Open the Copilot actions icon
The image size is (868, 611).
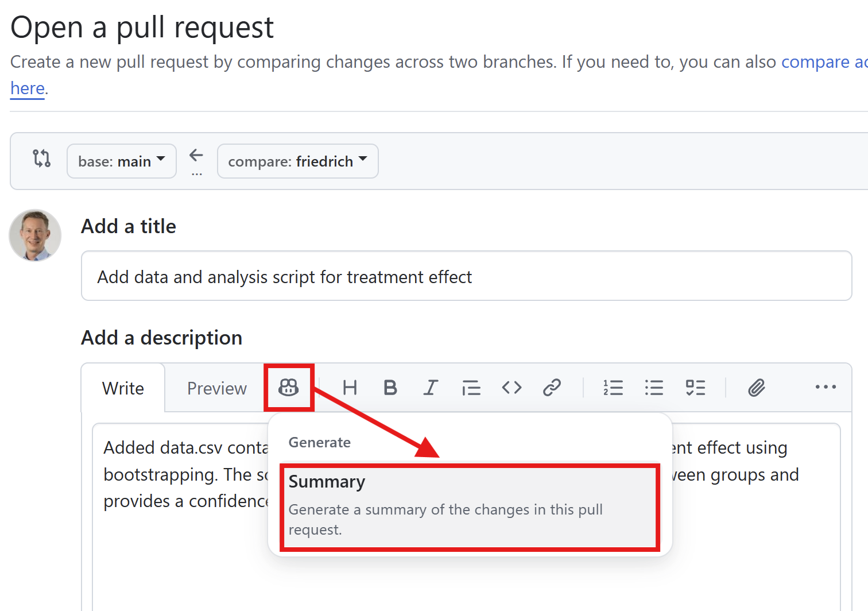pos(288,388)
